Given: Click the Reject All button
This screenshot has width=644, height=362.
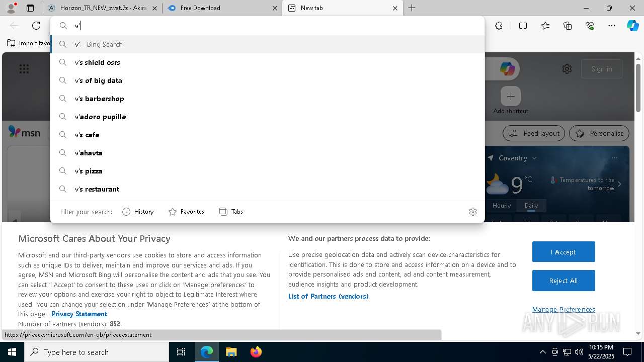Looking at the screenshot, I should pyautogui.click(x=563, y=281).
